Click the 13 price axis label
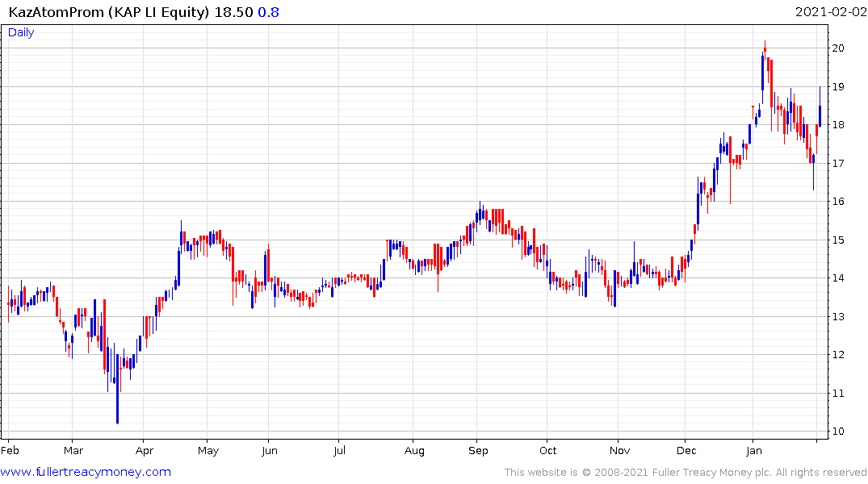This screenshot has width=868, height=484. [838, 317]
